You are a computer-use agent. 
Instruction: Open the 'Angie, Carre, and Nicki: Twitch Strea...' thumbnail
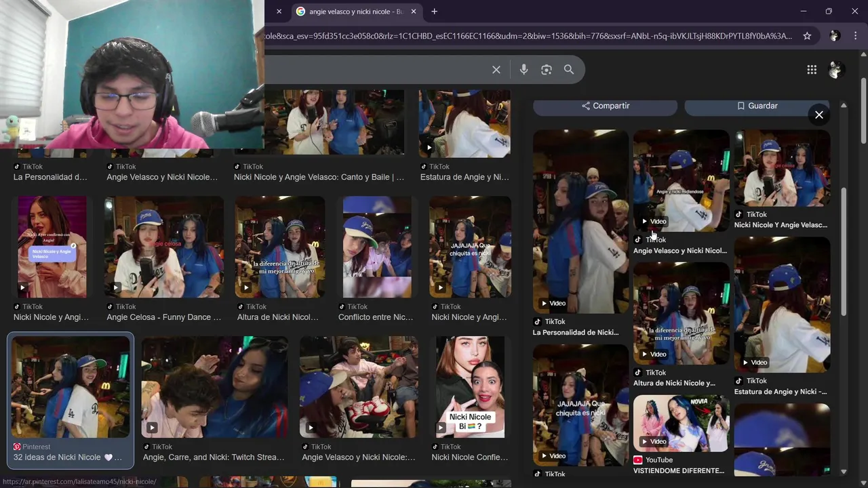click(x=215, y=387)
